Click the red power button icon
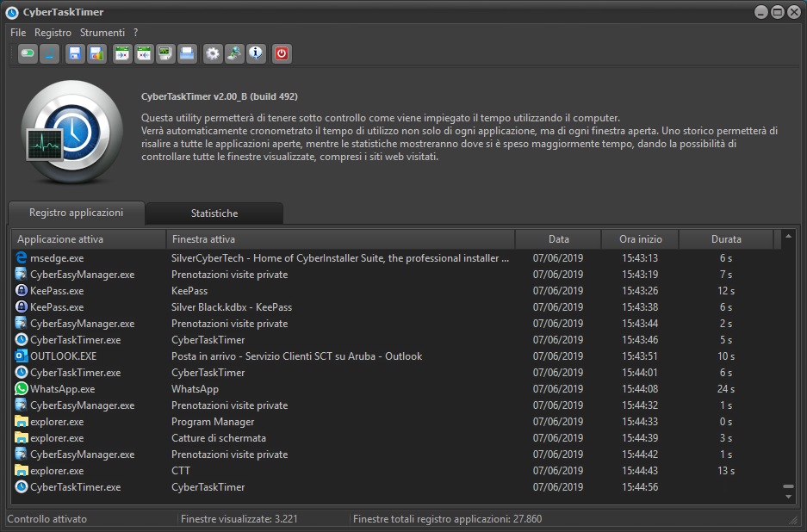807x532 pixels. (282, 53)
